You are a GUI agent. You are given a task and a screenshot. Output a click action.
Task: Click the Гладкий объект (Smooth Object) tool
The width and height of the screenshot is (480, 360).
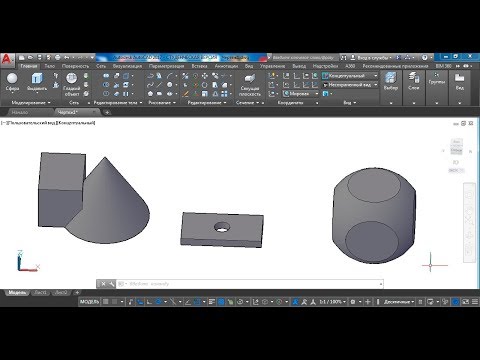[x=72, y=85]
